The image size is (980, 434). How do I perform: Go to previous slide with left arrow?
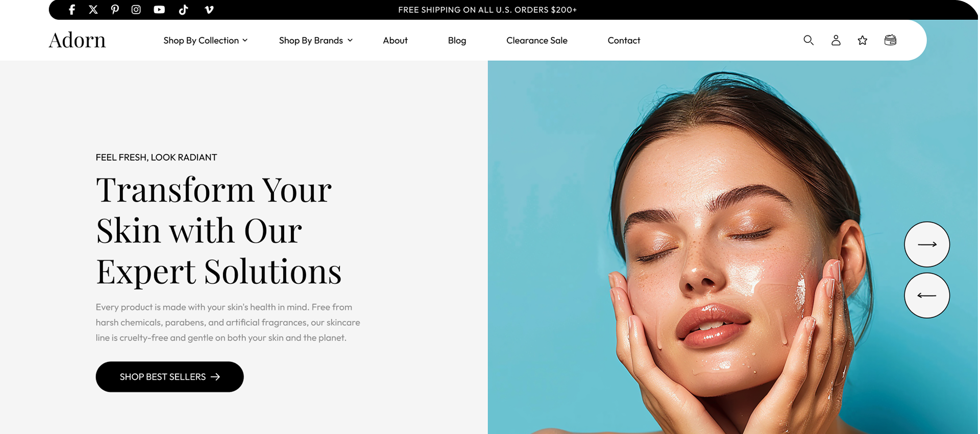927,295
